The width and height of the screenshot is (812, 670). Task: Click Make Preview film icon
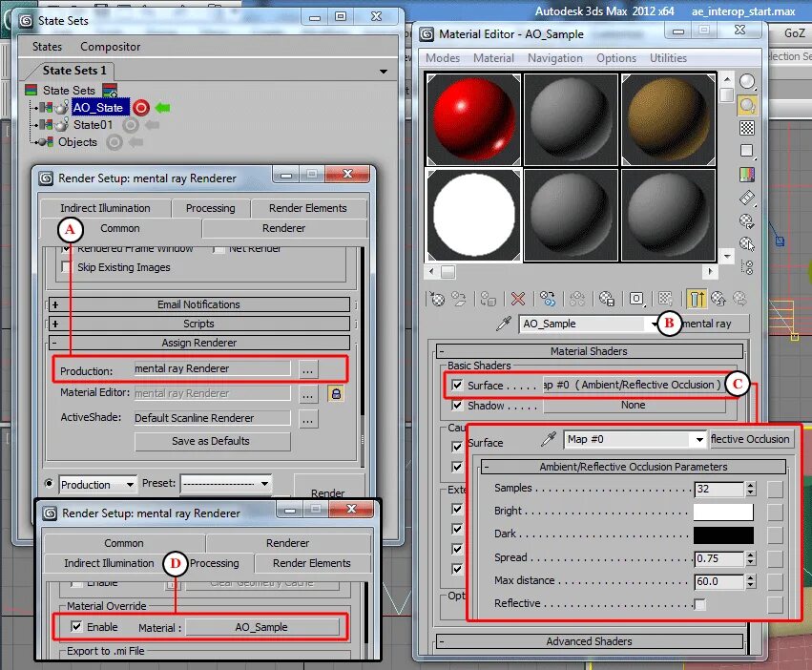[747, 198]
